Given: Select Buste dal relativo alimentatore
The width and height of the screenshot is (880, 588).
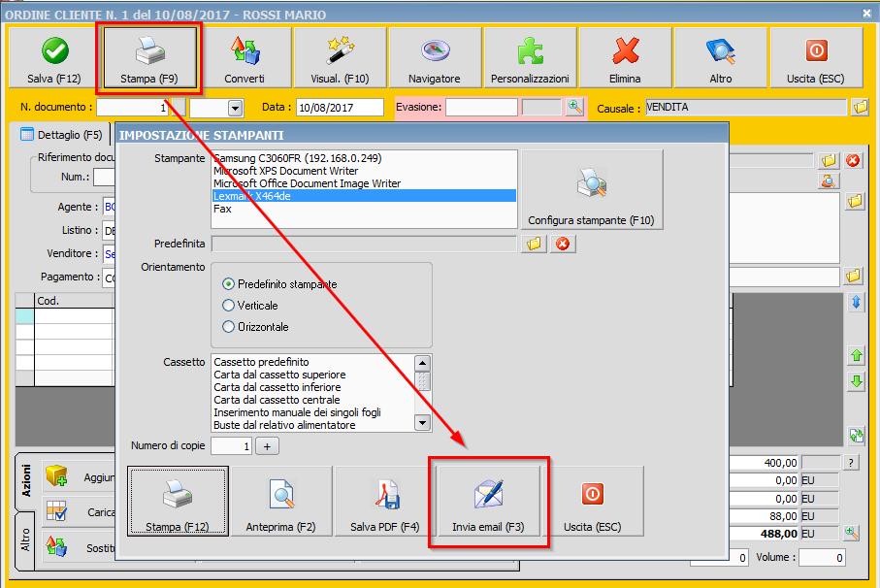Looking at the screenshot, I should click(313, 425).
